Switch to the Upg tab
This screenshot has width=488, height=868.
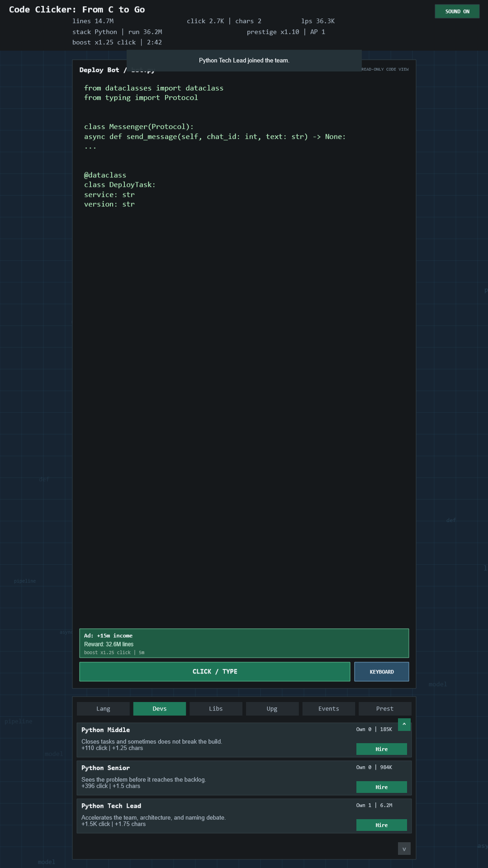[272, 709]
